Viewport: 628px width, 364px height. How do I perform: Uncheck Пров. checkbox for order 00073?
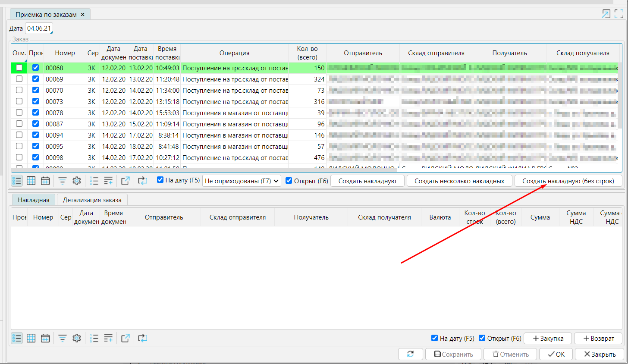pyautogui.click(x=36, y=101)
